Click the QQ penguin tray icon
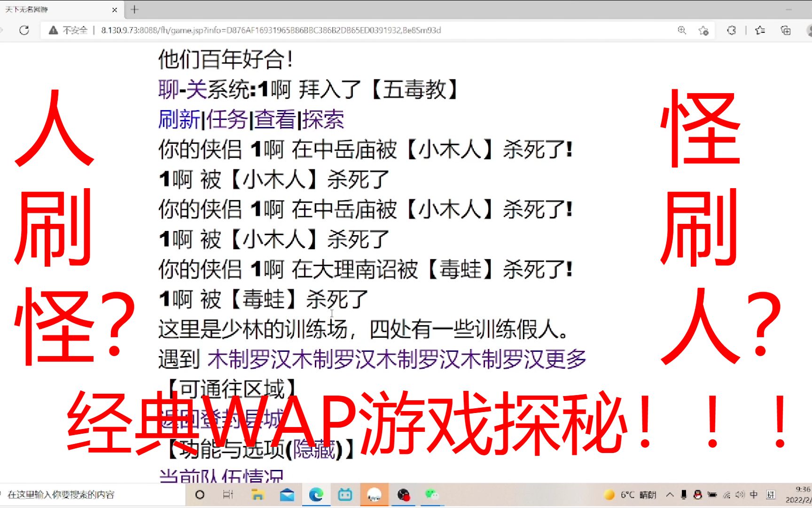Screen dimensions: 812x508 [x=698, y=495]
